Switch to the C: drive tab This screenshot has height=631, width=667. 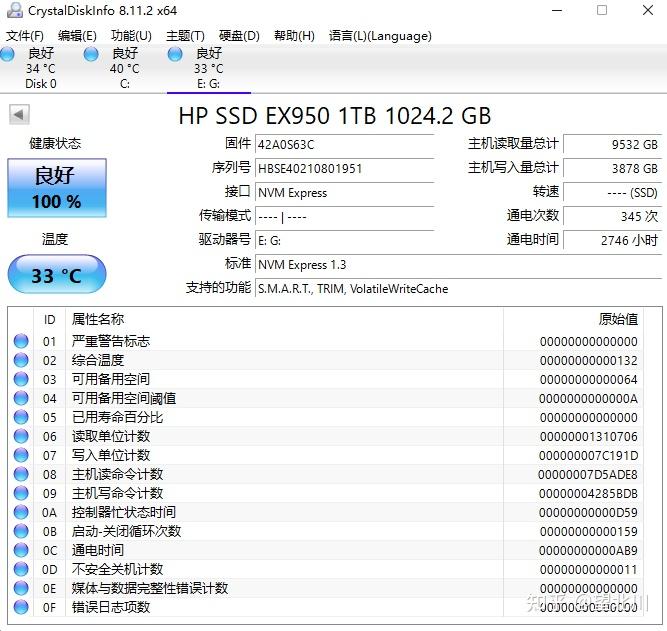pyautogui.click(x=125, y=68)
